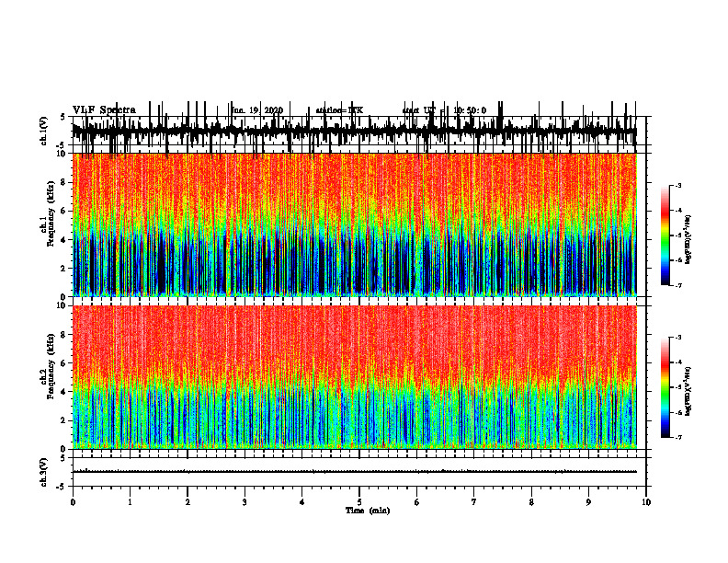Viewport: 728px width, 563px height.
Task: Click the ch.1 frequency axis "8" kHz tick
Action: [64, 182]
